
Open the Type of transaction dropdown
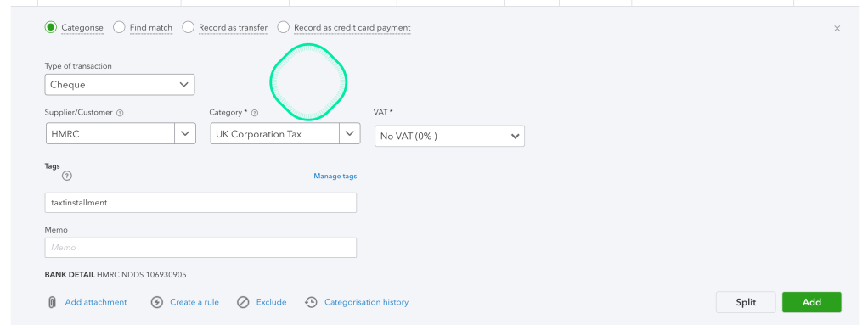120,85
